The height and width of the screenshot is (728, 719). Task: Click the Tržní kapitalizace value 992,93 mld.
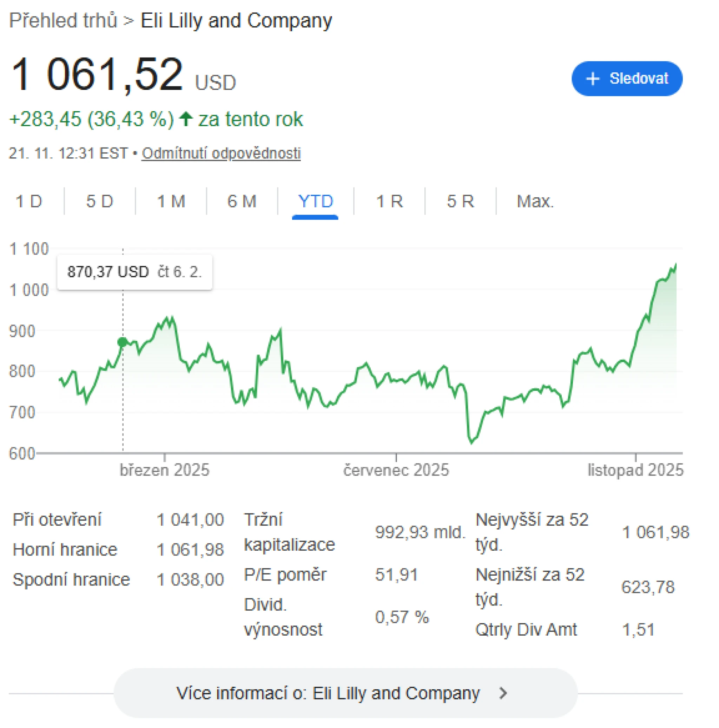pyautogui.click(x=420, y=532)
